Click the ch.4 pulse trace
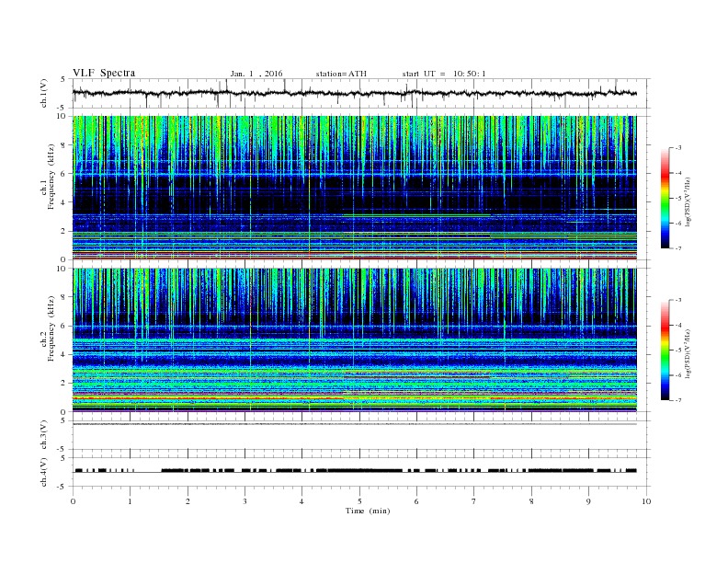The width and height of the screenshot is (728, 563). pyautogui.click(x=355, y=471)
